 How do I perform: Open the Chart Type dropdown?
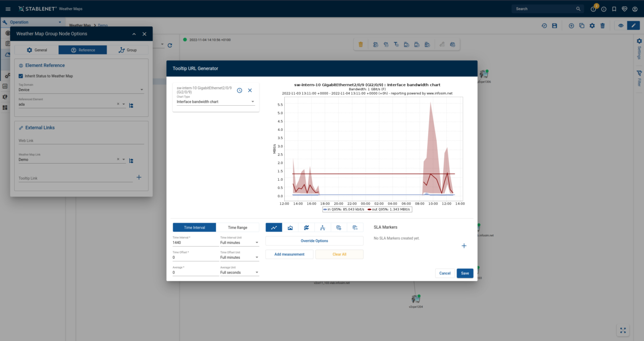pos(215,102)
